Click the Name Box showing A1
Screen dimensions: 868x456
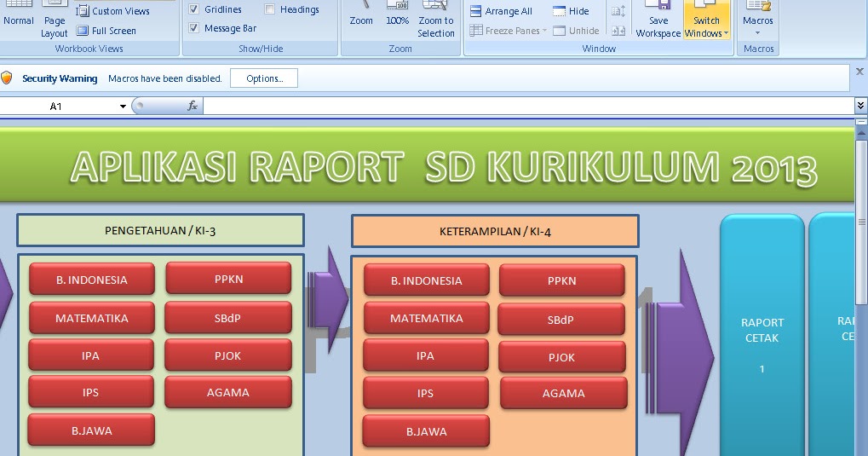pyautogui.click(x=58, y=107)
